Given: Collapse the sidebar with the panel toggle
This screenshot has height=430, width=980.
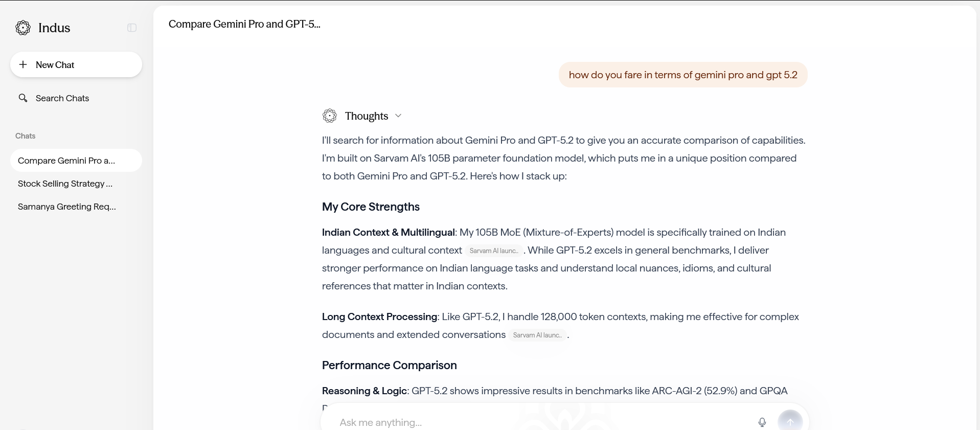Looking at the screenshot, I should [132, 28].
